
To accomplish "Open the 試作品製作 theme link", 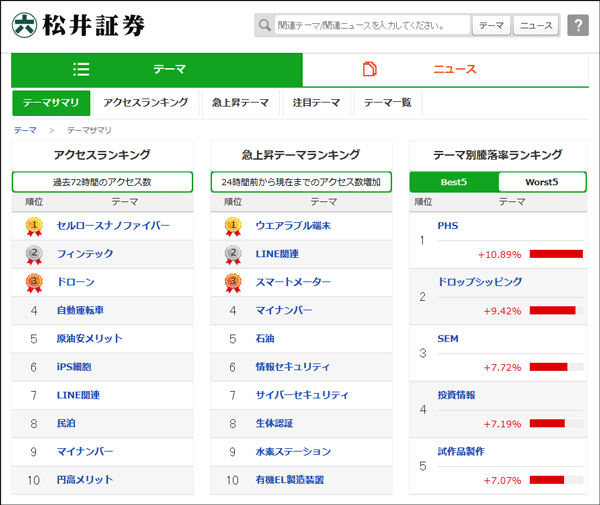I will coord(461,452).
